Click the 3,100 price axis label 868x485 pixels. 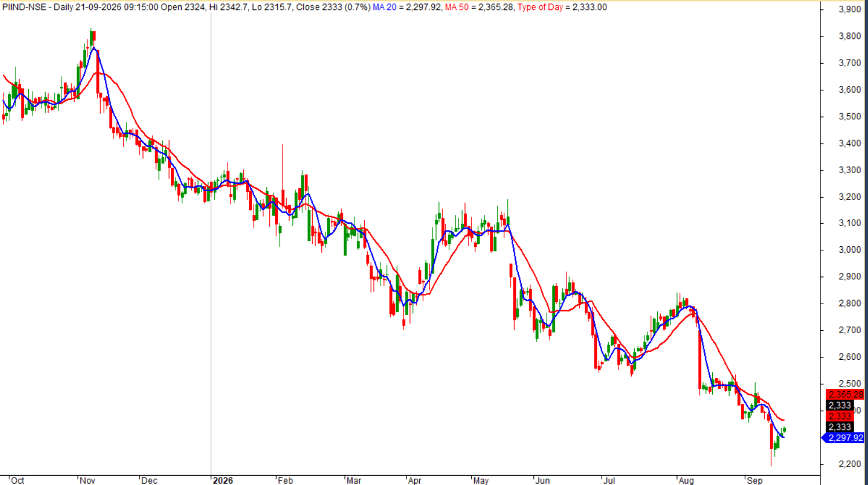849,223
